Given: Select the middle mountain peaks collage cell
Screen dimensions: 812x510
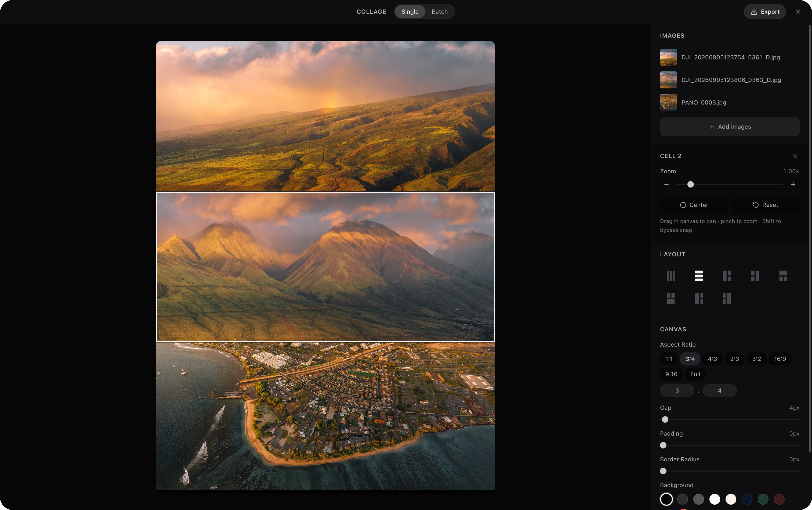Looking at the screenshot, I should pyautogui.click(x=325, y=267).
